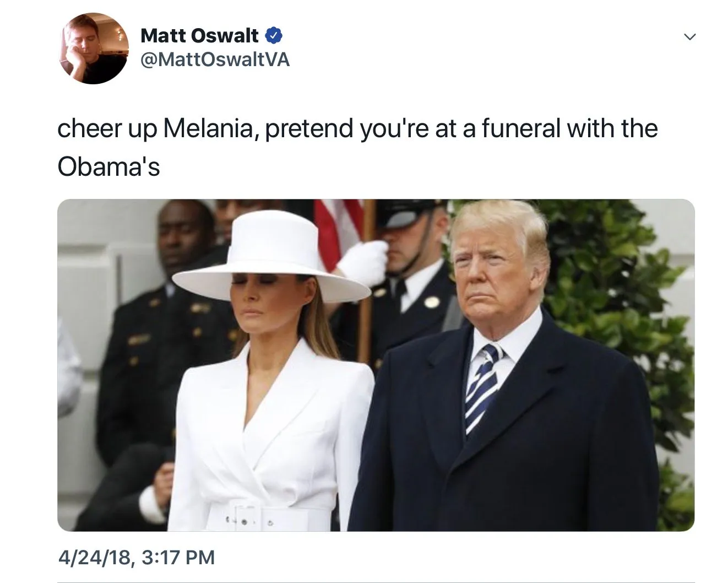This screenshot has height=583, width=728.
Task: Click the word "Obama's" in the tweet
Action: [108, 166]
